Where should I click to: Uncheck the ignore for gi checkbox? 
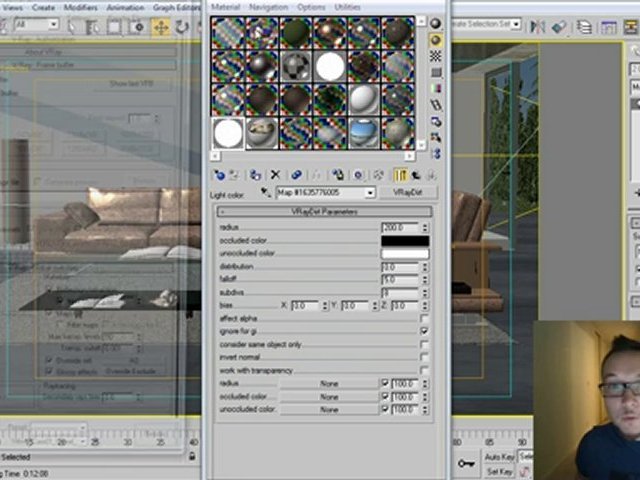pyautogui.click(x=424, y=331)
